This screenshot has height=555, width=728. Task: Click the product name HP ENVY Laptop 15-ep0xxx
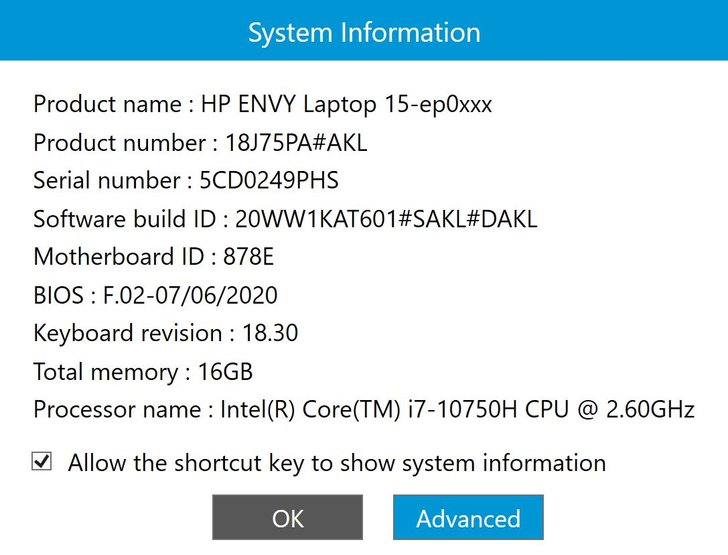pyautogui.click(x=346, y=104)
